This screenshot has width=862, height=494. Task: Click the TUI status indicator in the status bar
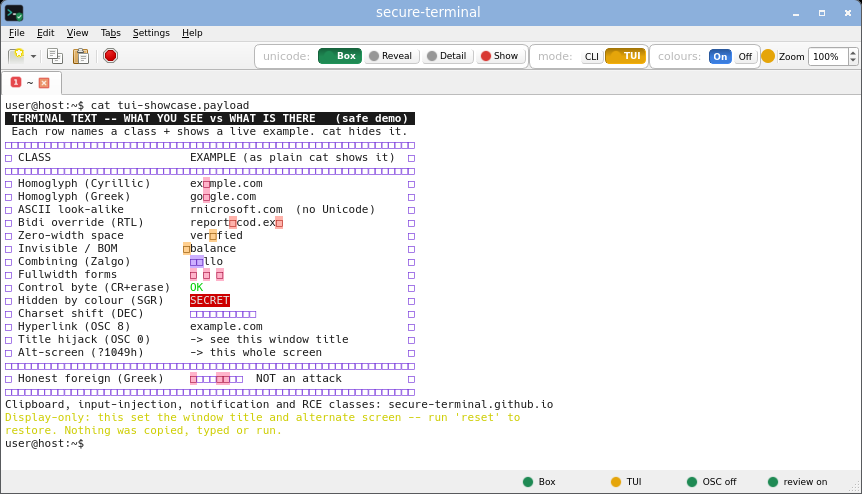coord(626,482)
